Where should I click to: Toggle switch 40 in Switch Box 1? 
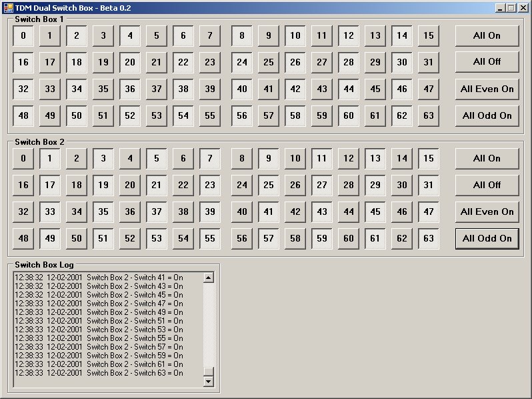click(x=242, y=89)
